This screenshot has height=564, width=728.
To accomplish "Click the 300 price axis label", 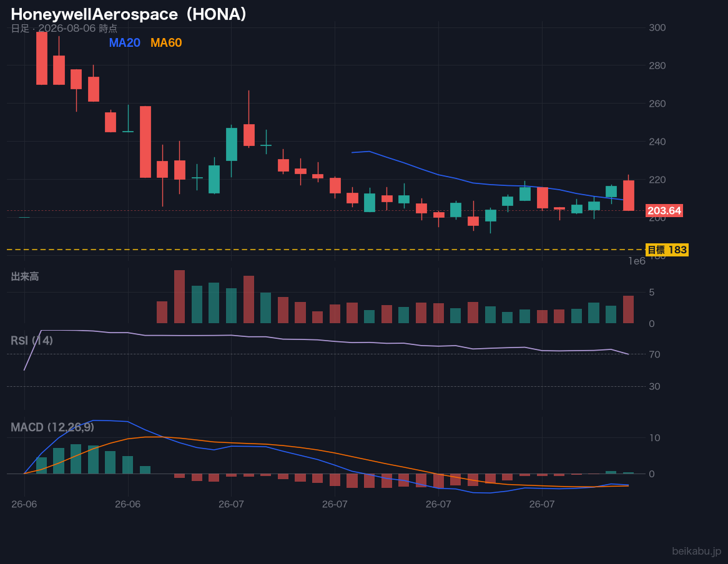I will tap(657, 28).
